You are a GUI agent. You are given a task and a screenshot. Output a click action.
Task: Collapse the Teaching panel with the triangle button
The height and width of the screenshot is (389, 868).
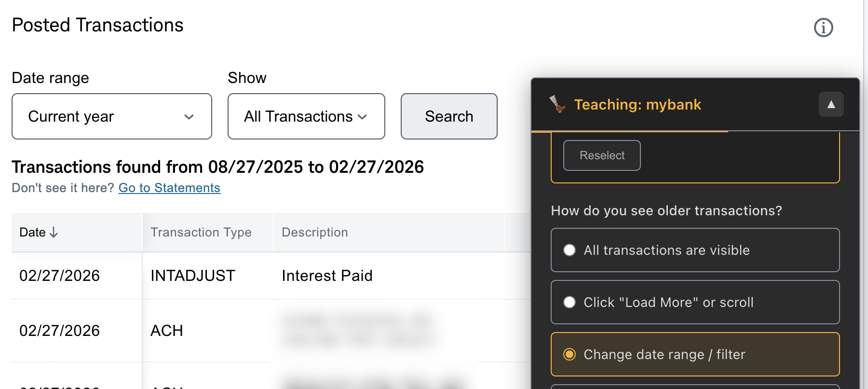(831, 104)
